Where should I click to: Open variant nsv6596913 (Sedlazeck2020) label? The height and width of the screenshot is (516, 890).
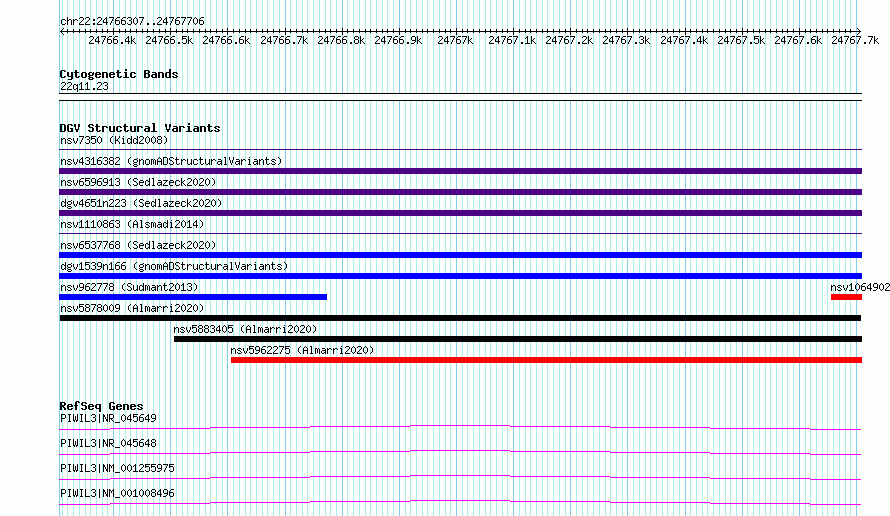pyautogui.click(x=138, y=182)
